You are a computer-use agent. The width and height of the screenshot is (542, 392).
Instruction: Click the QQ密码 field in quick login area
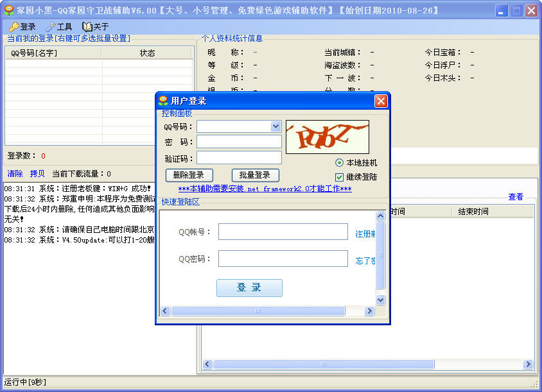coord(283,259)
